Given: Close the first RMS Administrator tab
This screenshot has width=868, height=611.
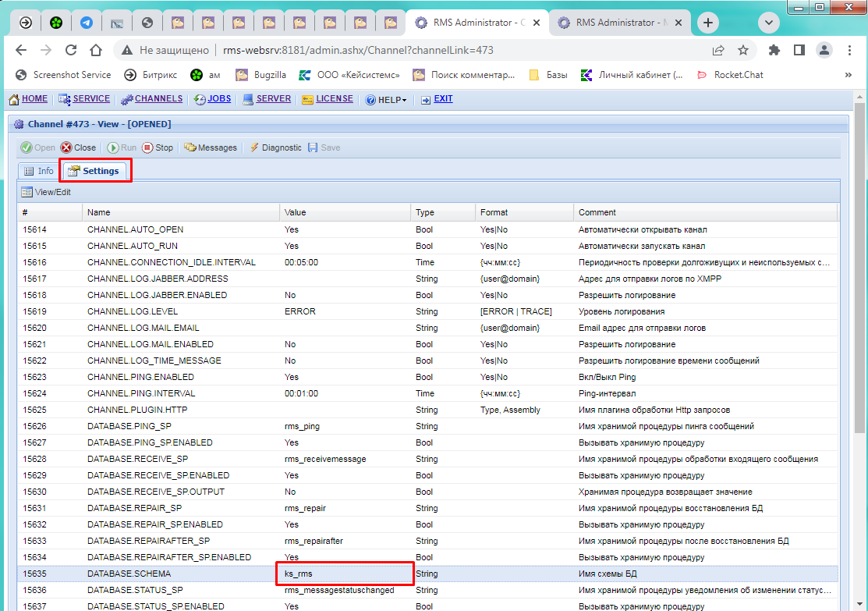Looking at the screenshot, I should pos(537,23).
